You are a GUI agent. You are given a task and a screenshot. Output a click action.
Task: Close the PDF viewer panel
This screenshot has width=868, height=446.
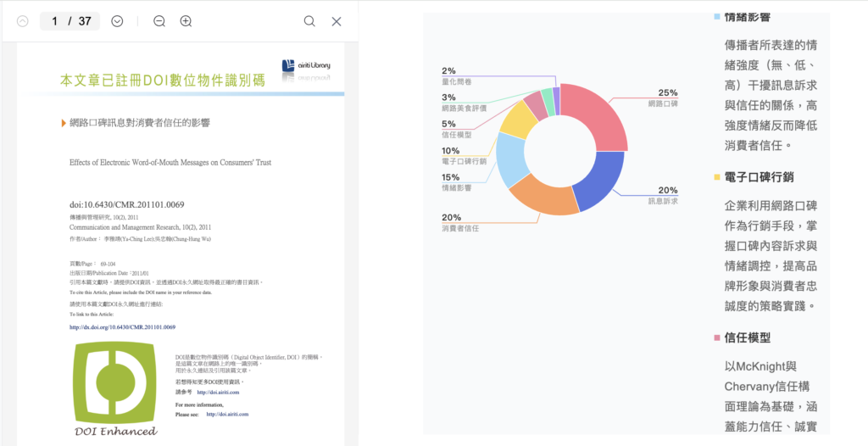[x=337, y=21]
